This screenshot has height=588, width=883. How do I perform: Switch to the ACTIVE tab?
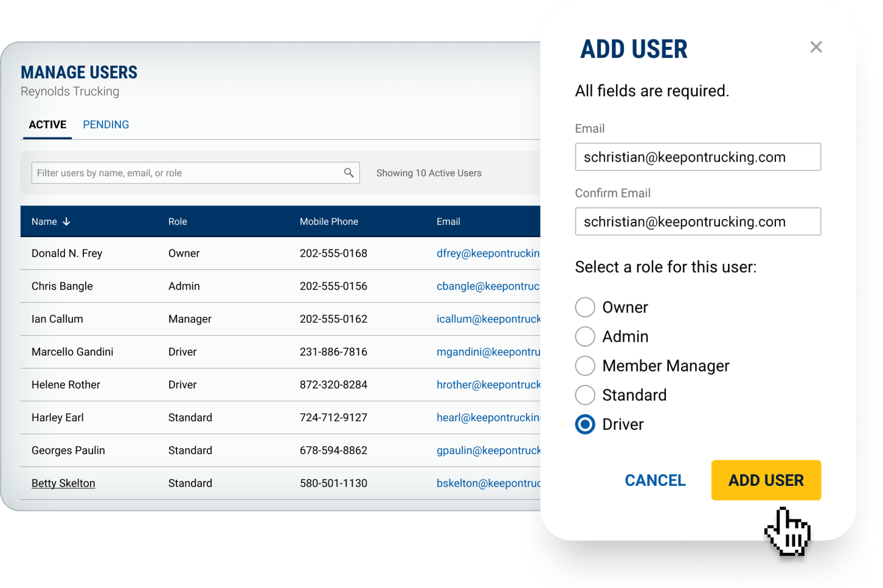[47, 124]
